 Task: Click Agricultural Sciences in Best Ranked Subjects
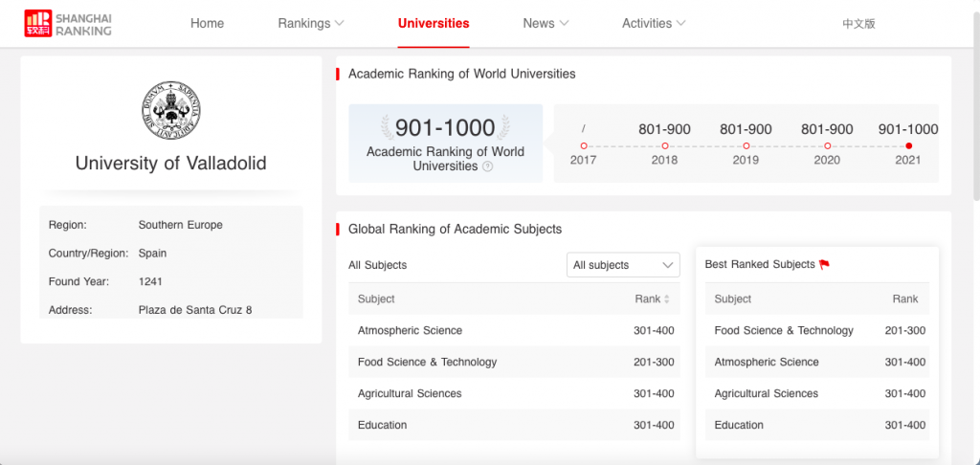tap(767, 394)
